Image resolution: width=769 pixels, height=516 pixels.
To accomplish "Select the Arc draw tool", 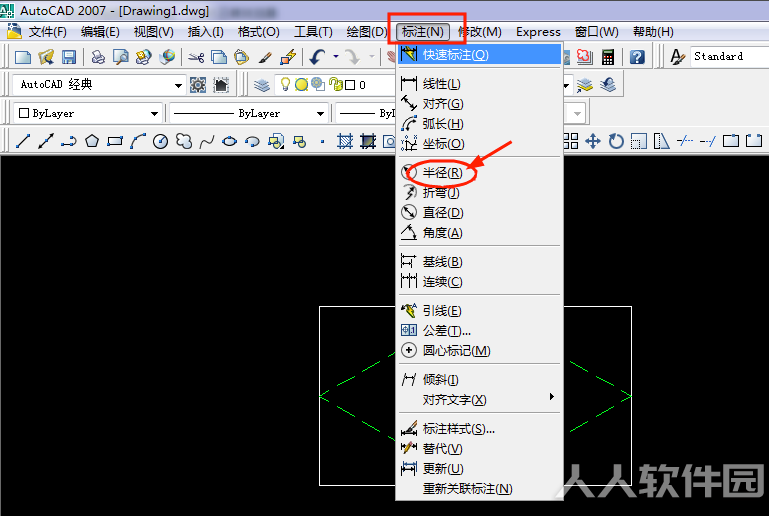I will 138,141.
